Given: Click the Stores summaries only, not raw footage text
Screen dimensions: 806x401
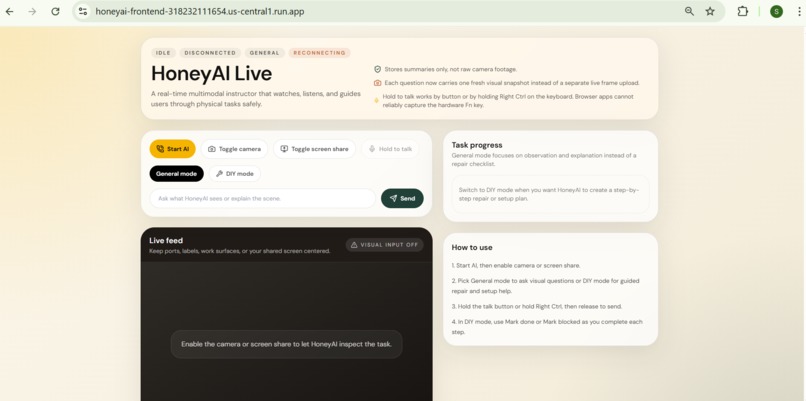Looking at the screenshot, I should click(x=450, y=69).
